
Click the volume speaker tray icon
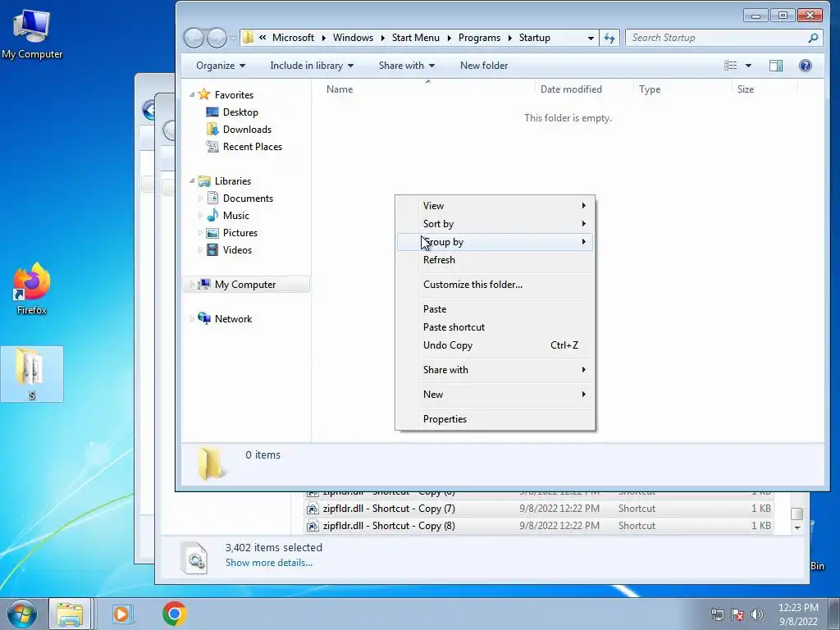757,614
